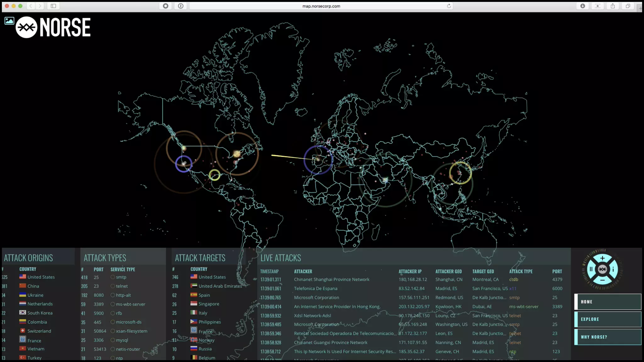The width and height of the screenshot is (644, 362).
Task: Show the Safari sidebar
Action: pos(53,6)
